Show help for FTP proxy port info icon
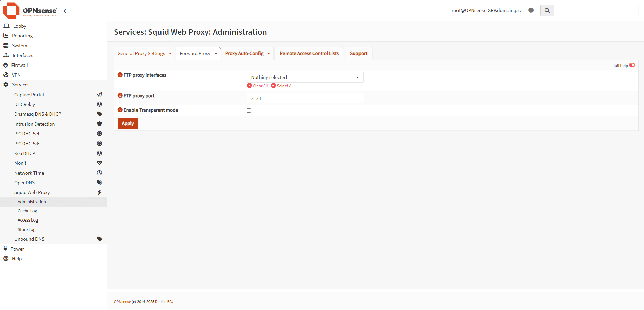The width and height of the screenshot is (644, 310). point(120,96)
